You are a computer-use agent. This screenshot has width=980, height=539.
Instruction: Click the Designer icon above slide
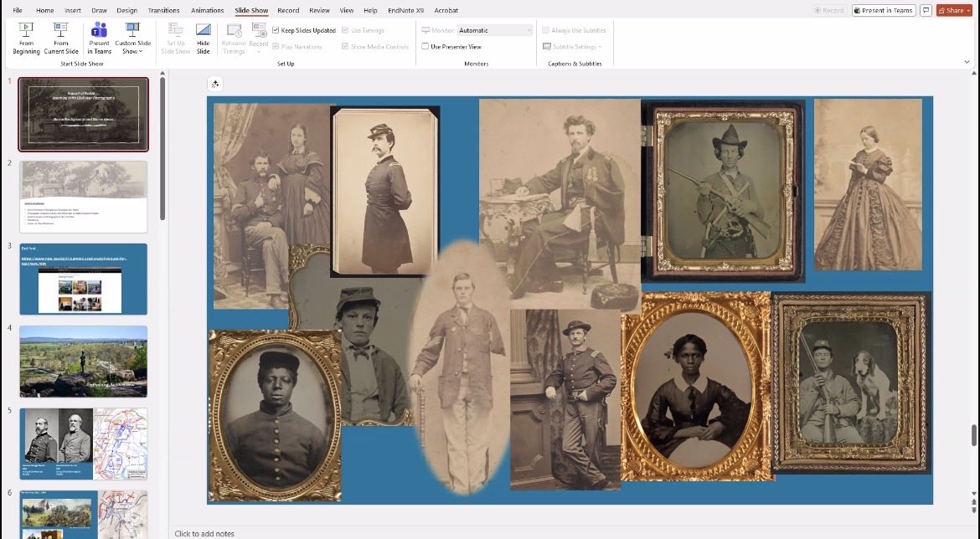click(x=215, y=84)
